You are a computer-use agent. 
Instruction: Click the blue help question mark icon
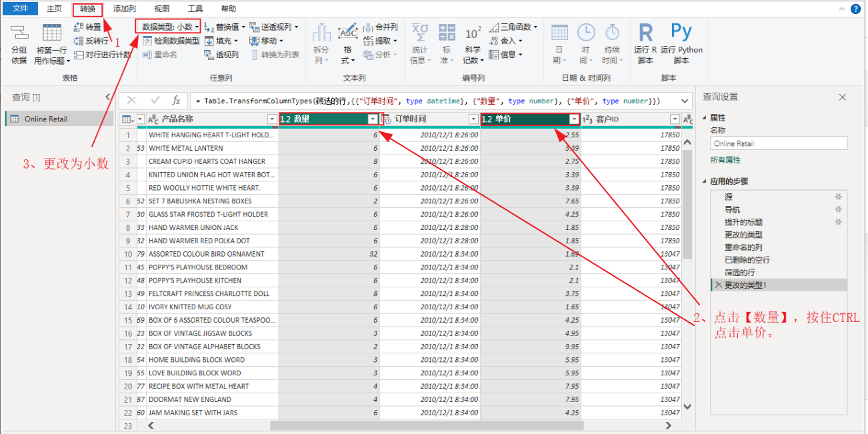point(857,9)
